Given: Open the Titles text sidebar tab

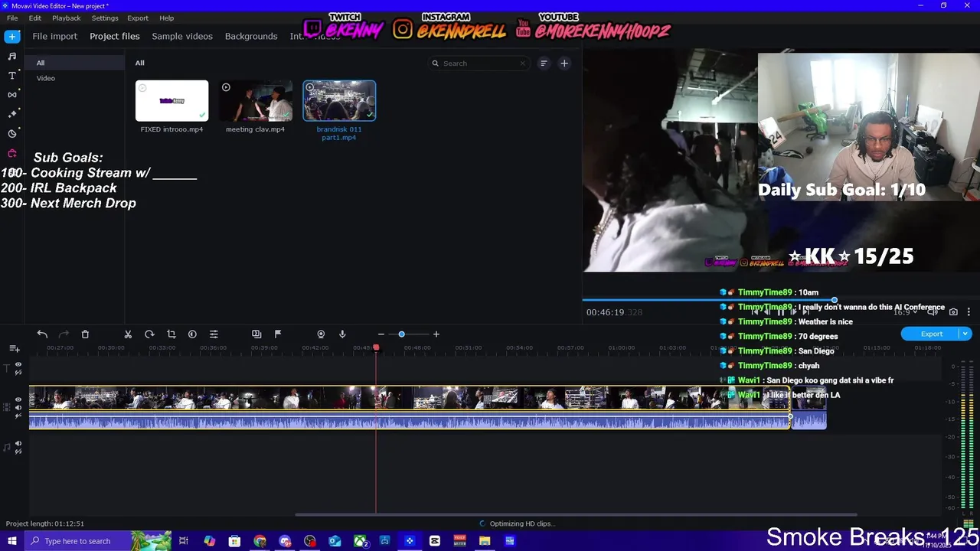Looking at the screenshot, I should pyautogui.click(x=12, y=75).
